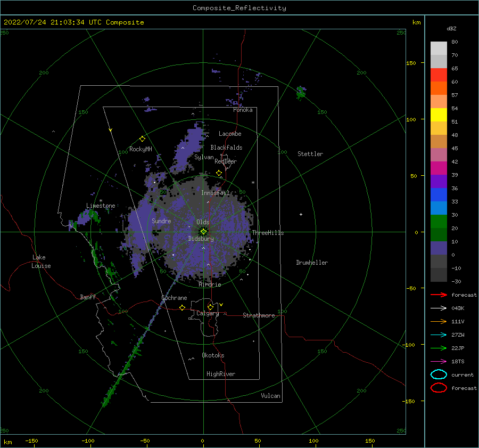The image size is (479, 448).
Task: Click the Banff town label
Action: coord(88,297)
